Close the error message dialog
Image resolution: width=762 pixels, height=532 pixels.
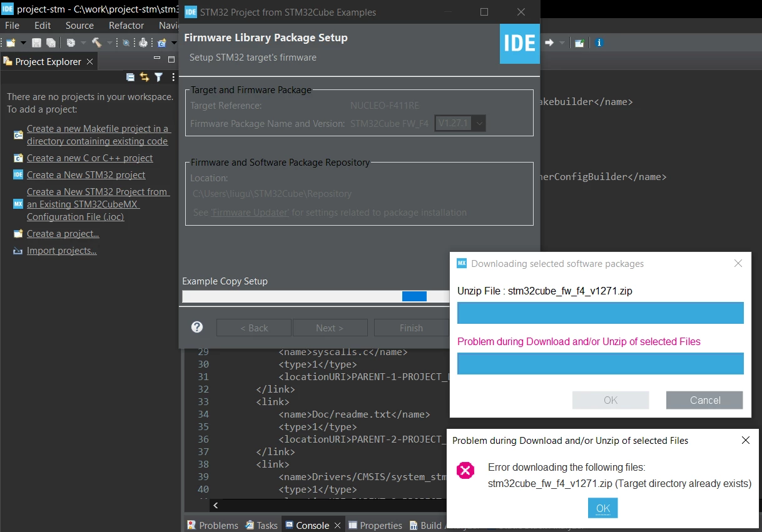pos(746,440)
